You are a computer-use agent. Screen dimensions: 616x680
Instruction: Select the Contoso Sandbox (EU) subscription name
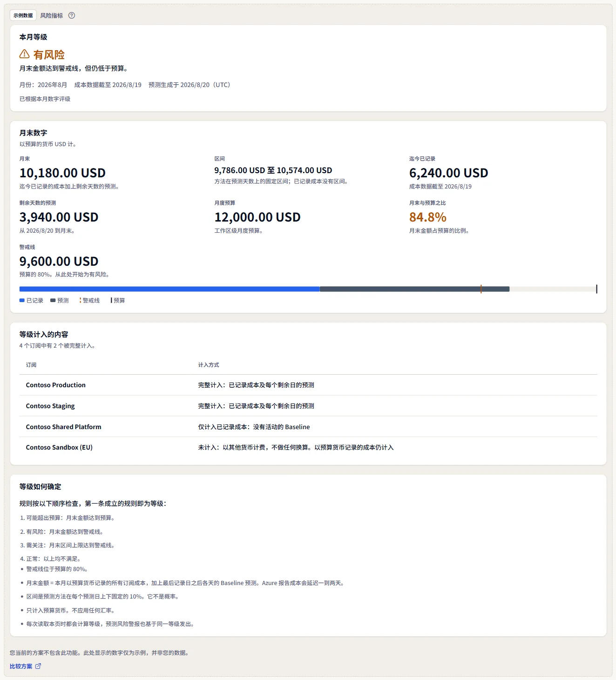59,447
